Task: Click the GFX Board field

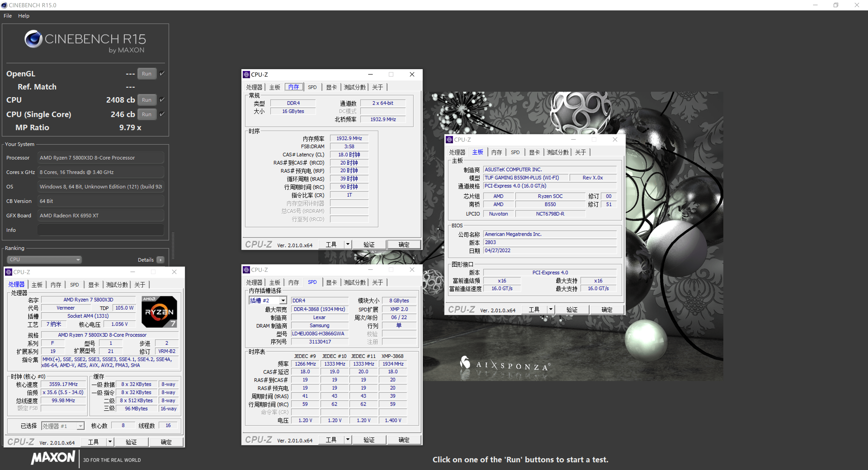Action: (101, 215)
